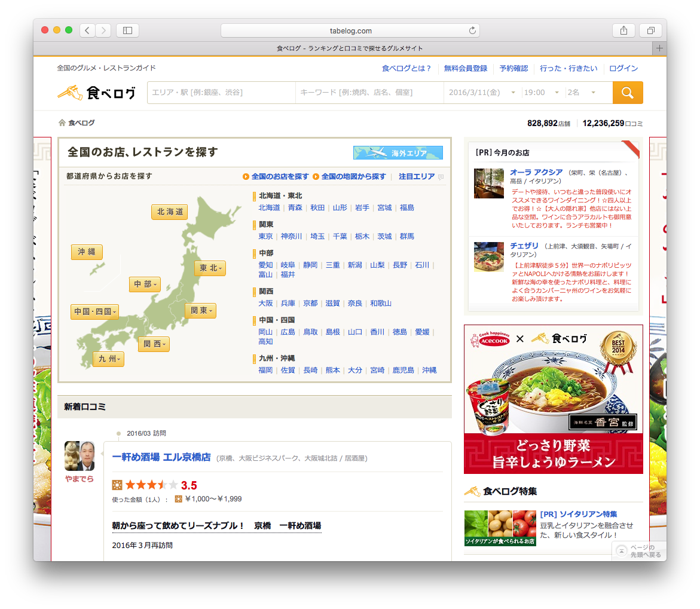Go forward with Safari's forward arrow
Screen dimensions: 700x609
pyautogui.click(x=103, y=30)
